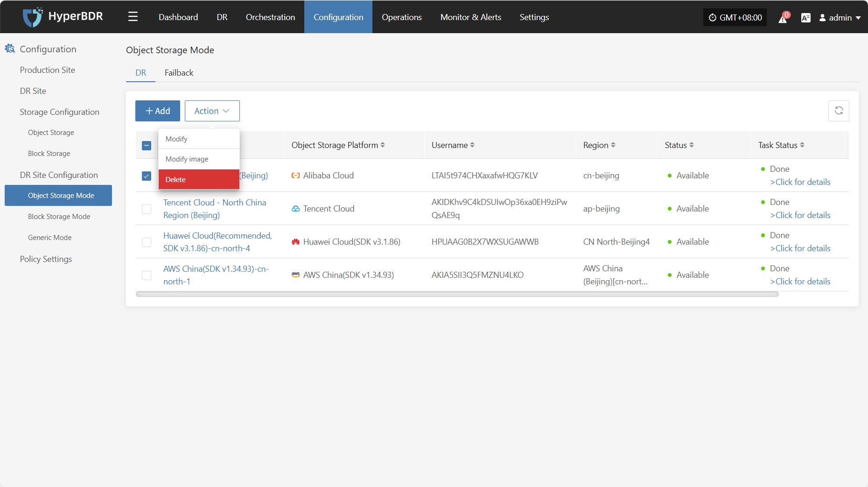
Task: Toggle the select-all header checkbox
Action: coord(147,146)
